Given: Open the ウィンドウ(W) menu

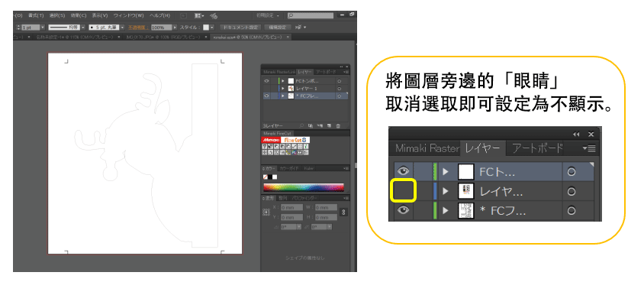Looking at the screenshot, I should click(x=128, y=15).
